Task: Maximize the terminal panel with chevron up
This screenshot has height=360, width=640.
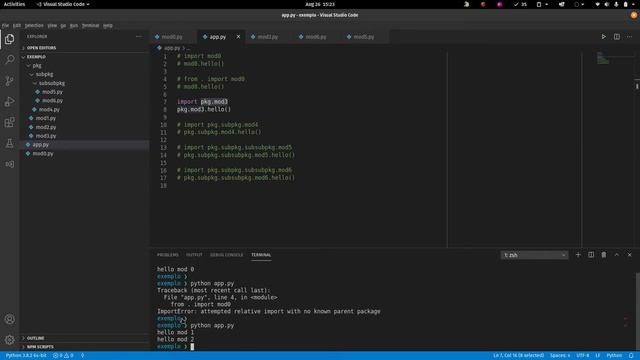Action: click(x=617, y=255)
